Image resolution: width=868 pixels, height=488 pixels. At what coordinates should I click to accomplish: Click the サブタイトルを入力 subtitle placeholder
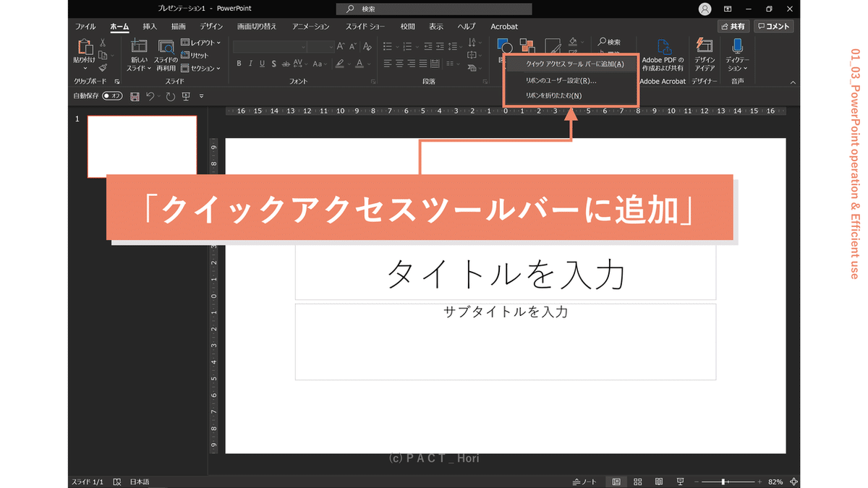coord(506,341)
